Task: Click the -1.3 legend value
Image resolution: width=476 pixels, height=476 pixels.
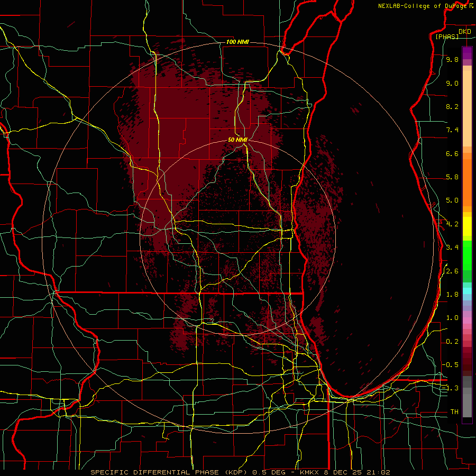Action: click(450, 388)
